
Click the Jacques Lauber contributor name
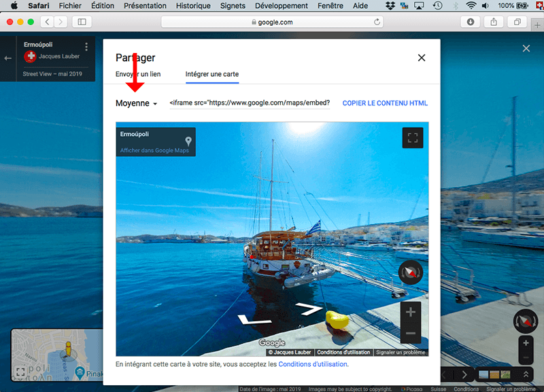pos(59,56)
